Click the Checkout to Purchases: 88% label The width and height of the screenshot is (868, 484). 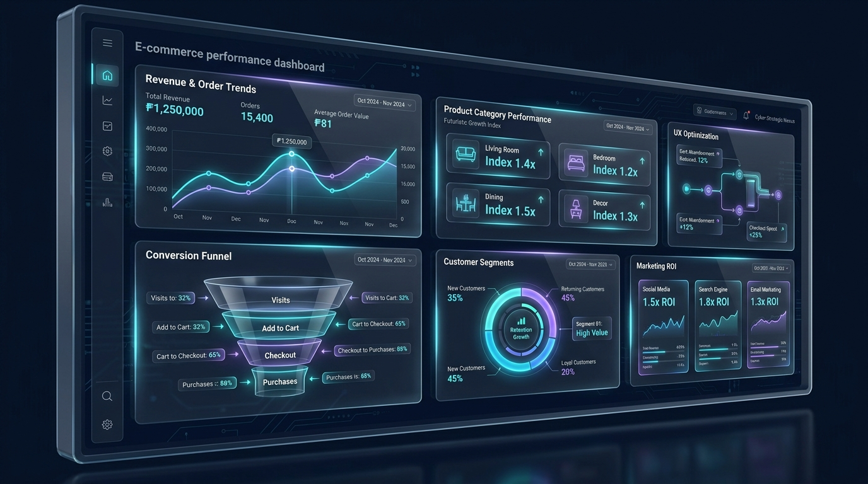pos(372,350)
